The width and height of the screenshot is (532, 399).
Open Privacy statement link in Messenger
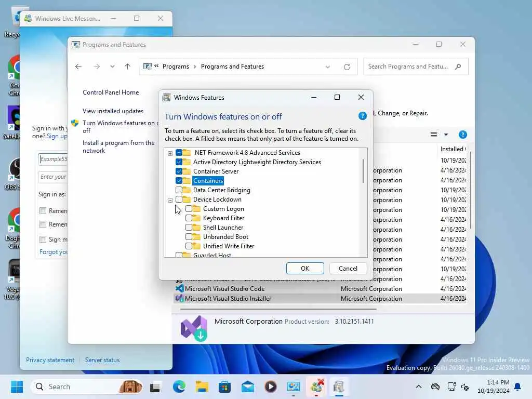click(x=50, y=360)
